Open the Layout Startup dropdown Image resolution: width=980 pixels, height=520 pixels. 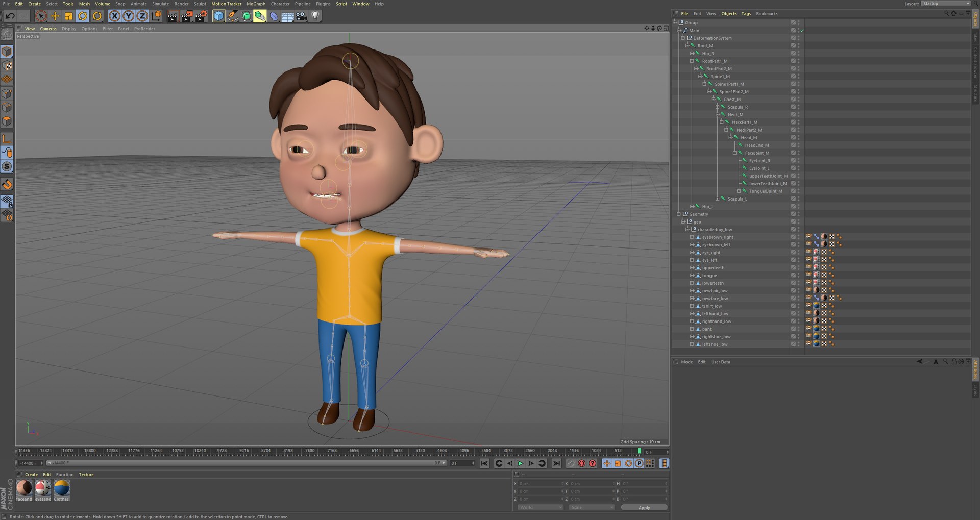click(946, 4)
